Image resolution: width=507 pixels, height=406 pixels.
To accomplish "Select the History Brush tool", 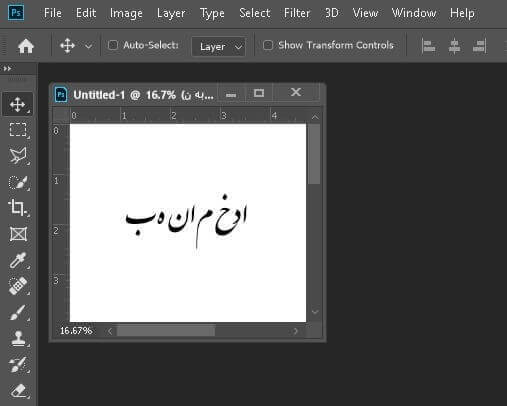I will click(x=18, y=365).
